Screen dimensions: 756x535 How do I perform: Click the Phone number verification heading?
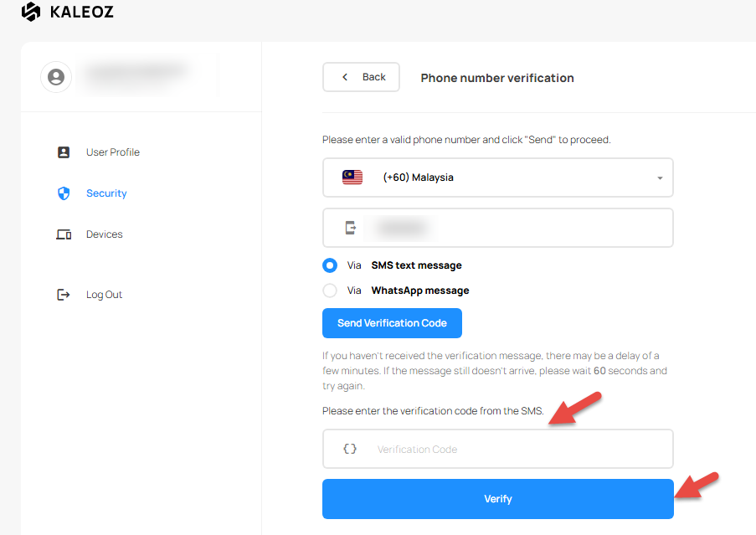tap(497, 78)
